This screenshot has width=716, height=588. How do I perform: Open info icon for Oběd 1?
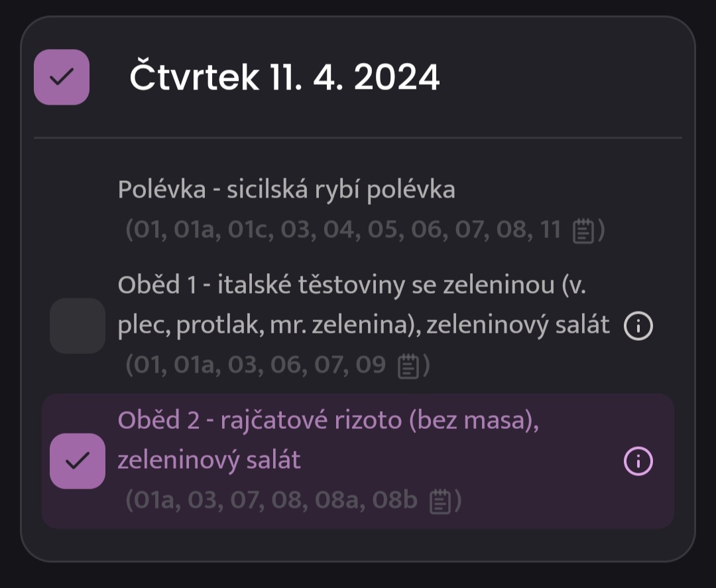pyautogui.click(x=638, y=325)
